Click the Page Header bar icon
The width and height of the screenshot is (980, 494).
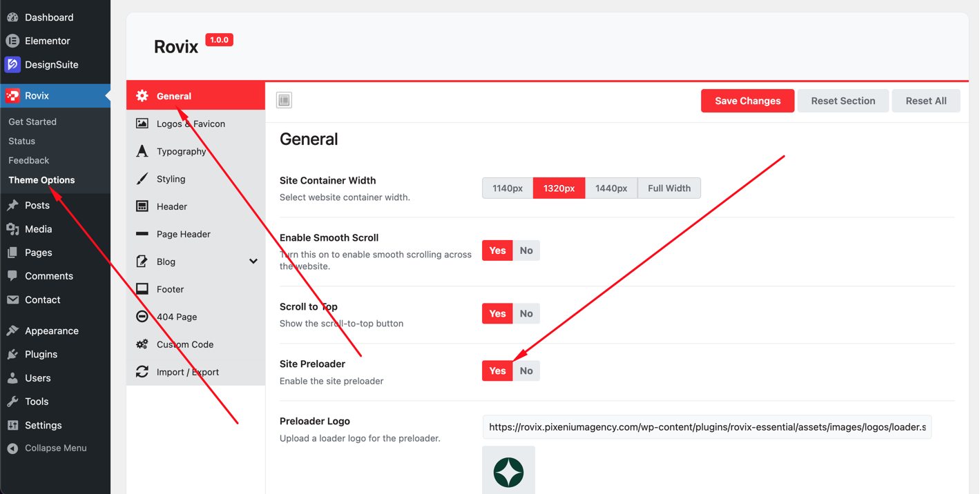click(142, 234)
